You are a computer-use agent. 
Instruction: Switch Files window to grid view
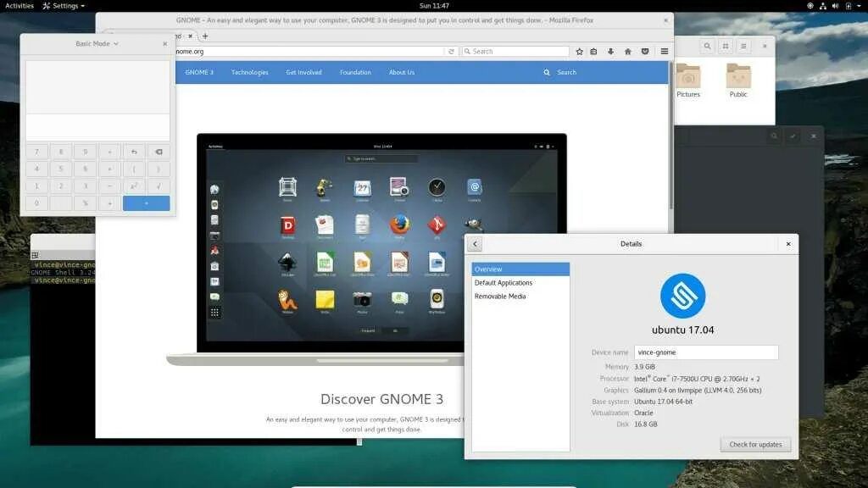726,46
